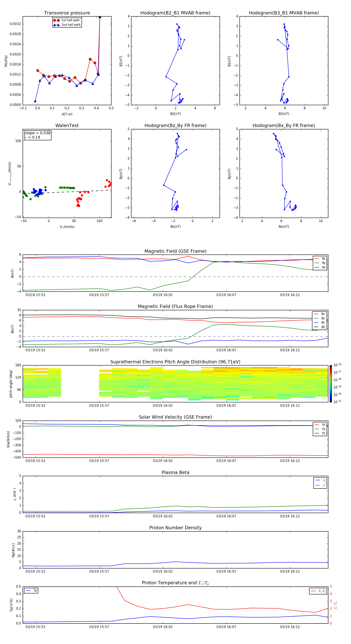Click the 'Plasma Beta' plot title

175,473
